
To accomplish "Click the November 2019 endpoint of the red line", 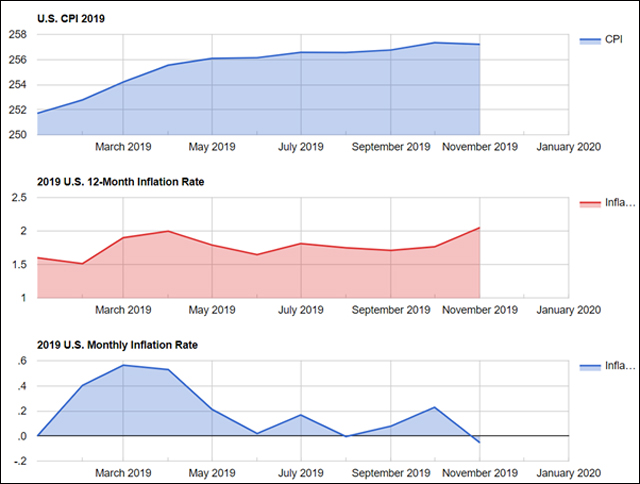I will (480, 228).
